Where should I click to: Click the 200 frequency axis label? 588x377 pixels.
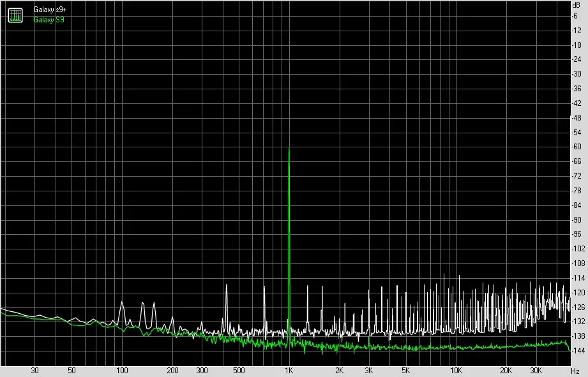172,371
